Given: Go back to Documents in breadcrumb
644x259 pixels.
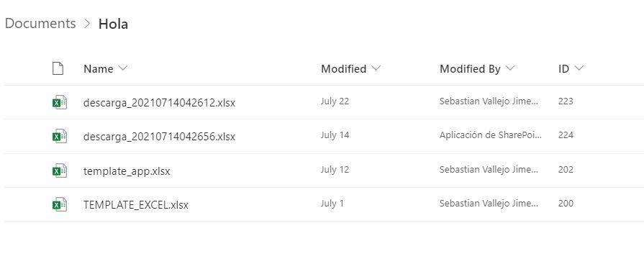Looking at the screenshot, I should tap(40, 24).
